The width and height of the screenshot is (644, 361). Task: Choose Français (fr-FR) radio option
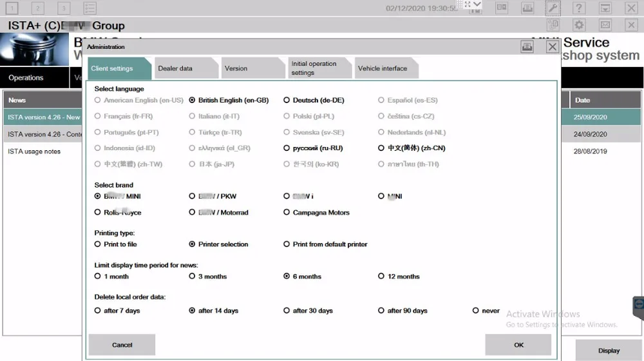124,117
